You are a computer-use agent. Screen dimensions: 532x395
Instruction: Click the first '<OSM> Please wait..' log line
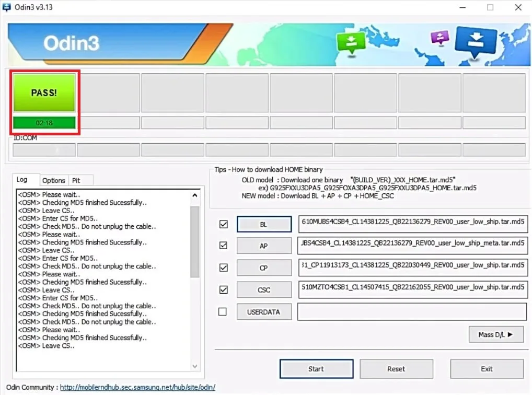(49, 195)
